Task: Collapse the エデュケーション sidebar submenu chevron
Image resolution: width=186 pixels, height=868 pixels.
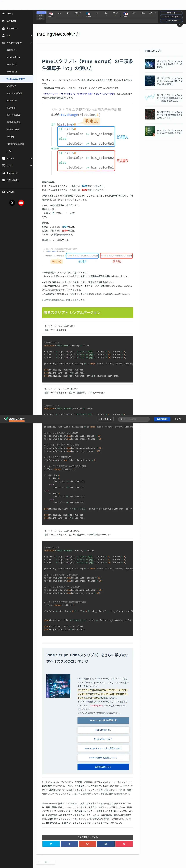Action: coord(31,43)
